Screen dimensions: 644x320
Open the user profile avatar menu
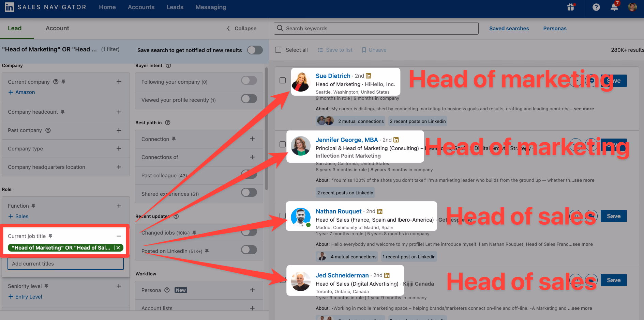coord(632,7)
